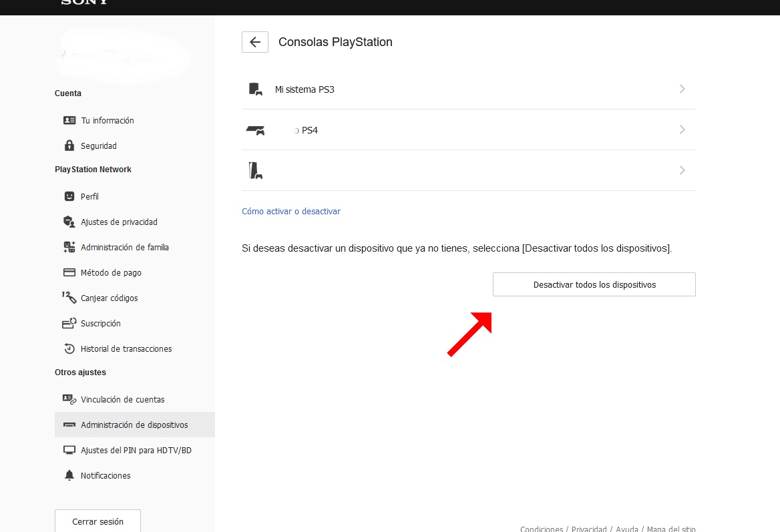This screenshot has height=532, width=780.
Task: Click the Seguridad padlock icon
Action: (x=69, y=146)
